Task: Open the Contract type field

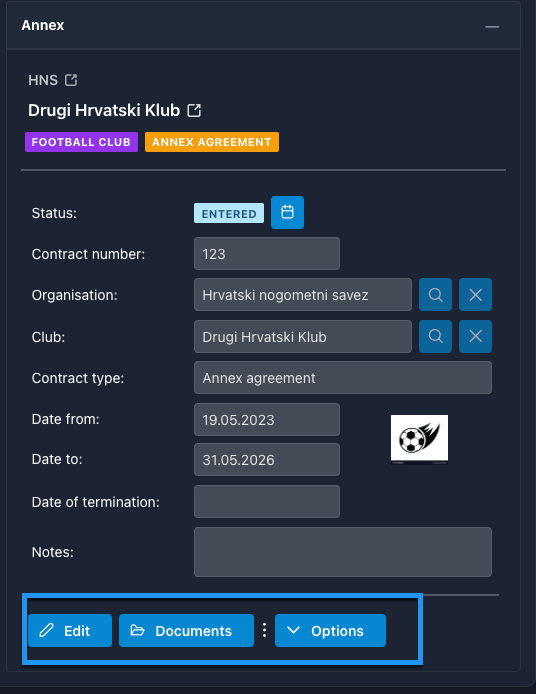Action: click(343, 378)
